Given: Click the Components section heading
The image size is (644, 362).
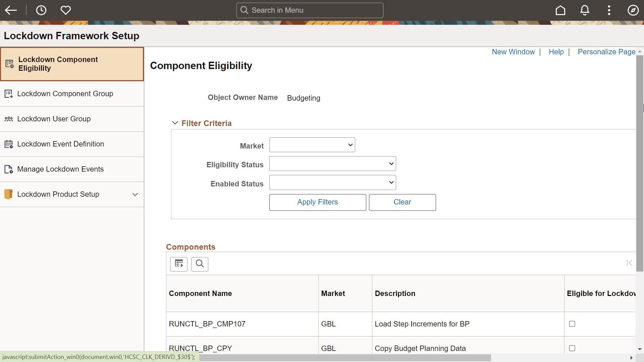Looking at the screenshot, I should click(x=191, y=247).
